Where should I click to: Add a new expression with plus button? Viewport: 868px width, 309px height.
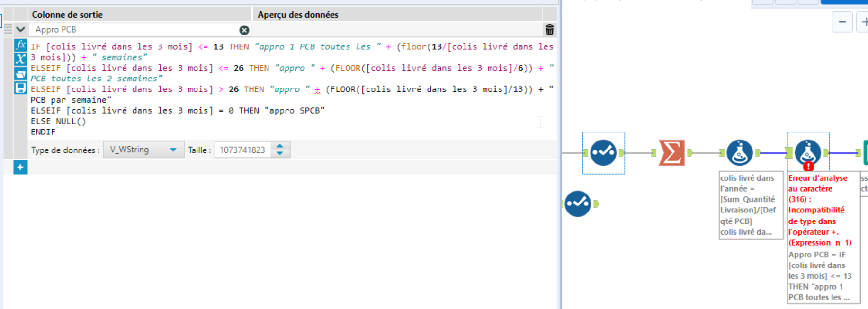click(x=20, y=167)
